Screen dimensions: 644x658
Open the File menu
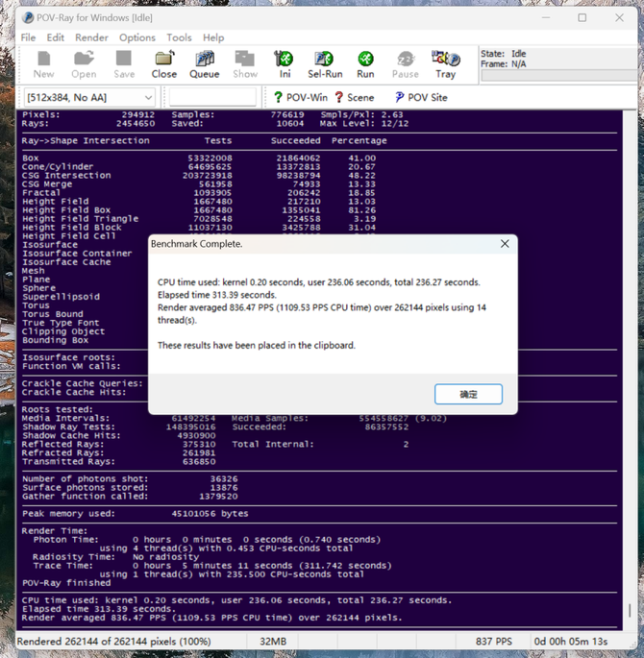(x=28, y=37)
